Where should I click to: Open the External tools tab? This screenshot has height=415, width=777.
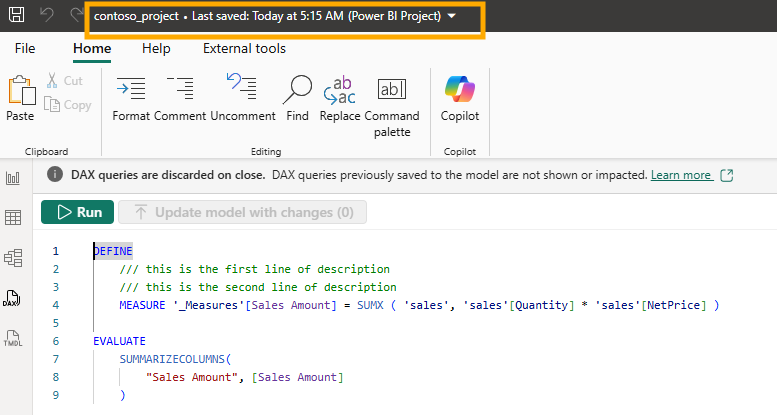pyautogui.click(x=244, y=48)
